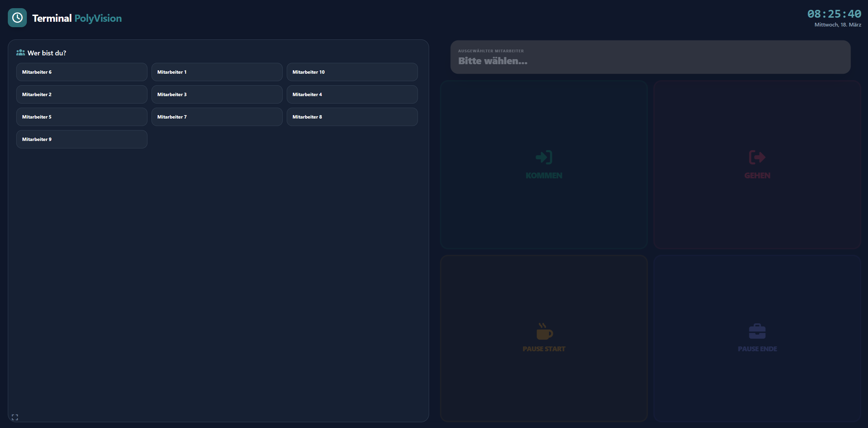868x428 pixels.
Task: Click the clock logo icon
Action: click(17, 18)
